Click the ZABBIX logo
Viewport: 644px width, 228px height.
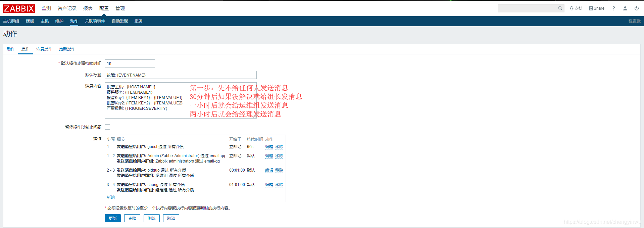[x=19, y=8]
